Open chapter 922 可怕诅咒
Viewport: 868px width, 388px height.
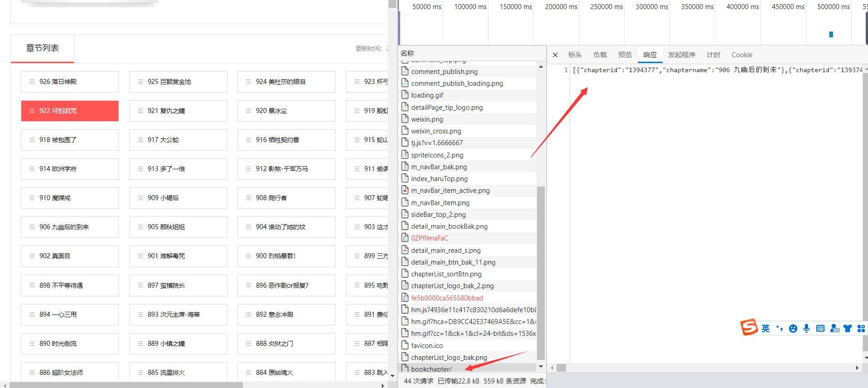click(x=70, y=111)
